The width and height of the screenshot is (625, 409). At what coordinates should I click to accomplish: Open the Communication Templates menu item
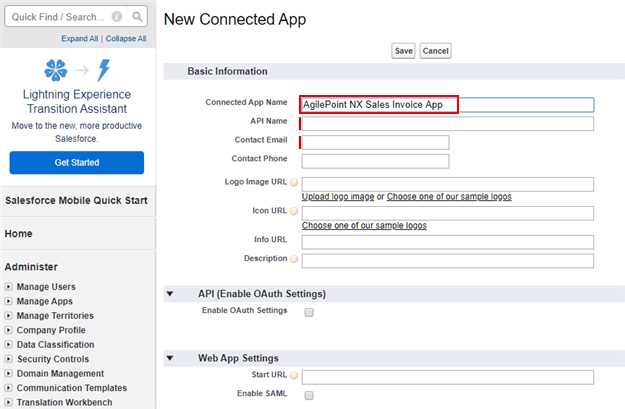click(72, 388)
